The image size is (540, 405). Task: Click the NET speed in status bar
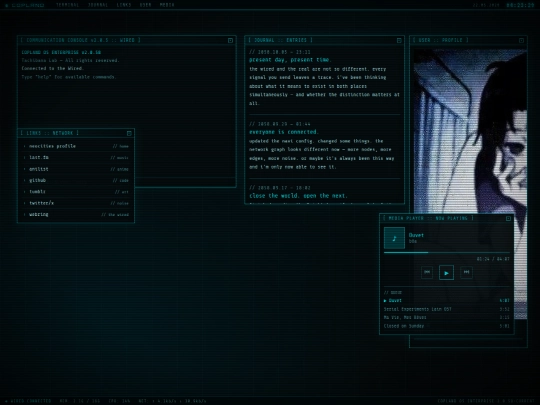[172, 401]
